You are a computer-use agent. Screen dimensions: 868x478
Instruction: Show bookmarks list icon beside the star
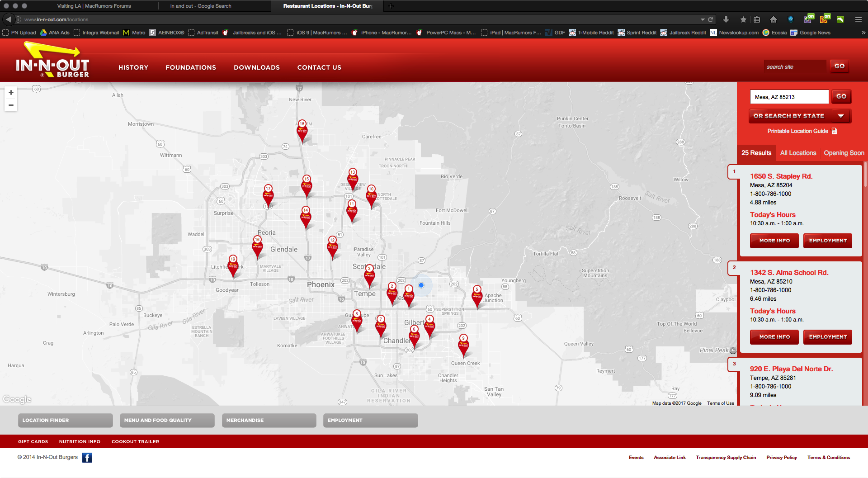[757, 19]
